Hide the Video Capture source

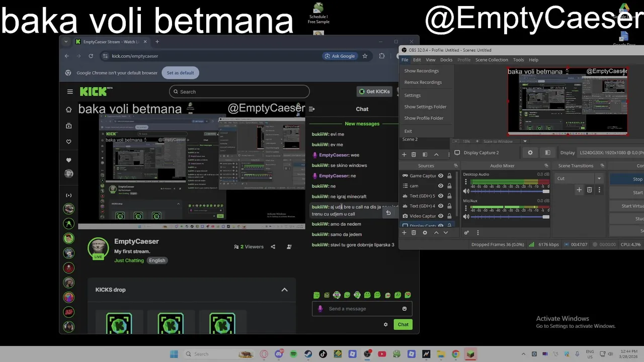tap(441, 216)
